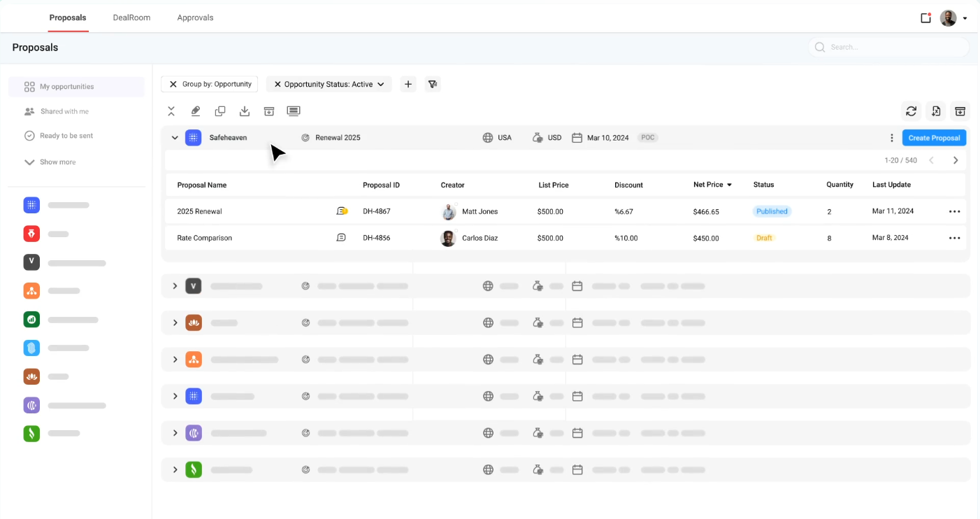
Task: Click the archive icon in the left toolbar
Action: tap(269, 111)
